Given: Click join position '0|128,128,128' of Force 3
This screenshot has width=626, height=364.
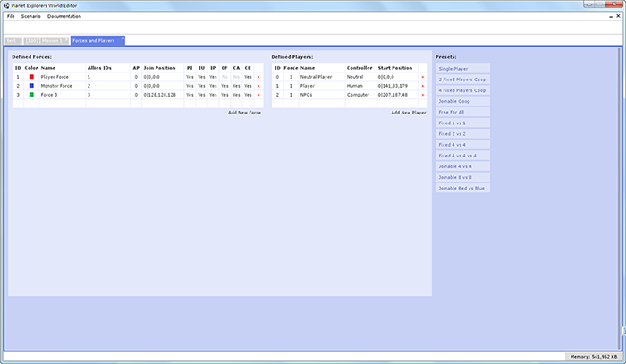Looking at the screenshot, I should 163,95.
